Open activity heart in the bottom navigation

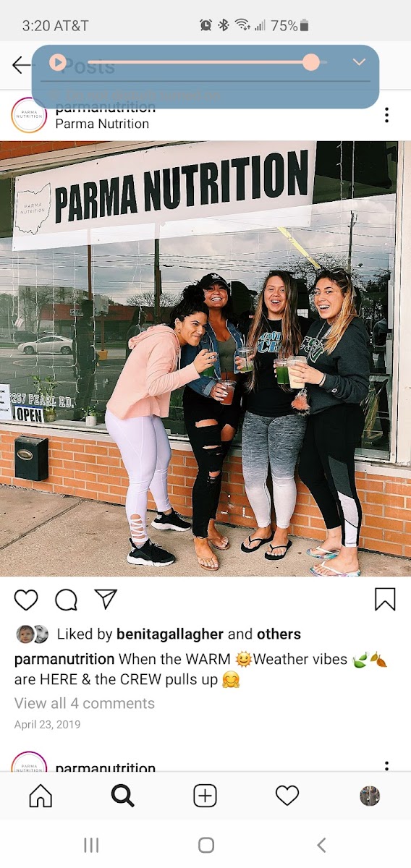click(x=287, y=796)
